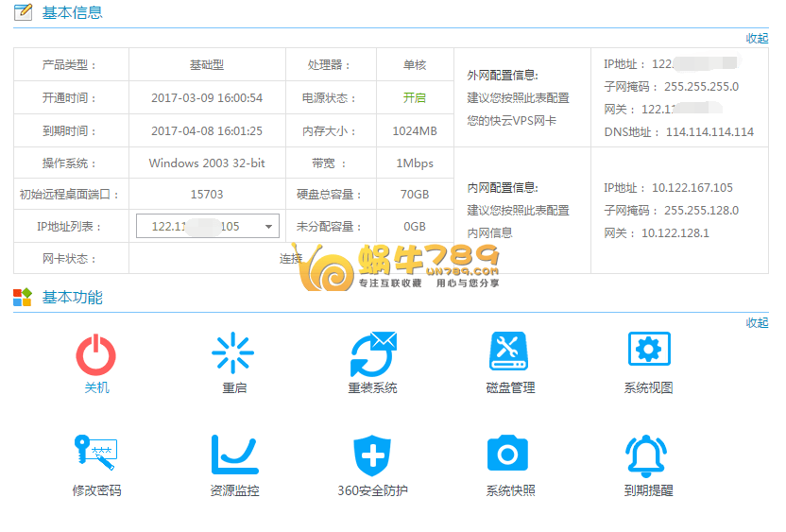The height and width of the screenshot is (532, 786).
Task: Click the 关机 text label
Action: (x=96, y=387)
